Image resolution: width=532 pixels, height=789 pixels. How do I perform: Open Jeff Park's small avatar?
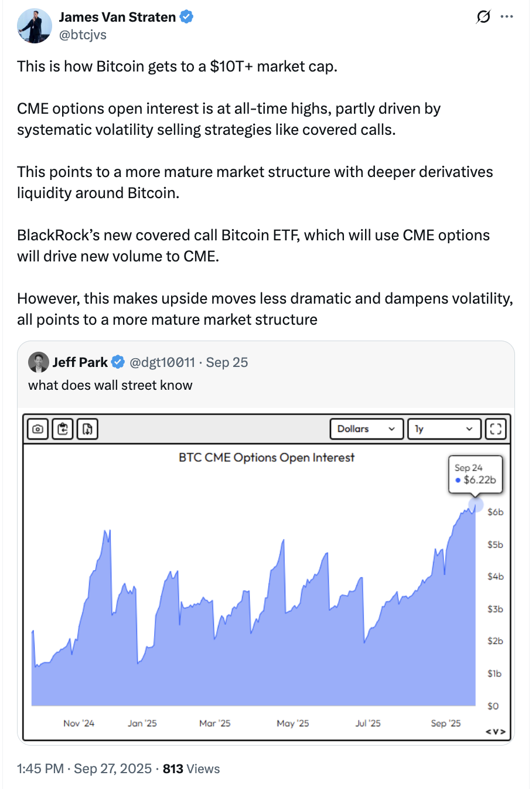[39, 362]
